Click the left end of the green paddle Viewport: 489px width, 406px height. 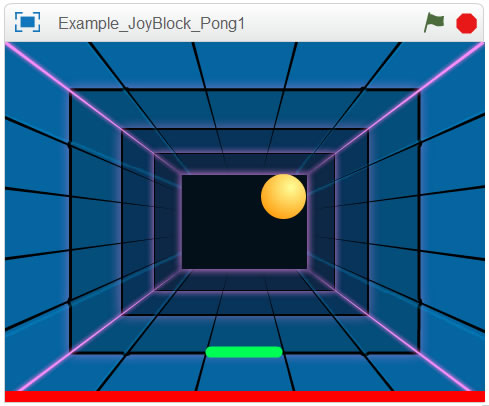pyautogui.click(x=209, y=352)
